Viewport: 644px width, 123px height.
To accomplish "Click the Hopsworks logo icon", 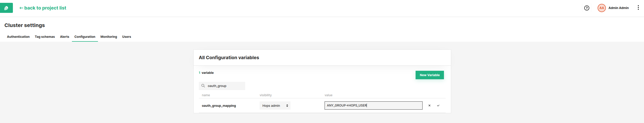I will (6, 8).
